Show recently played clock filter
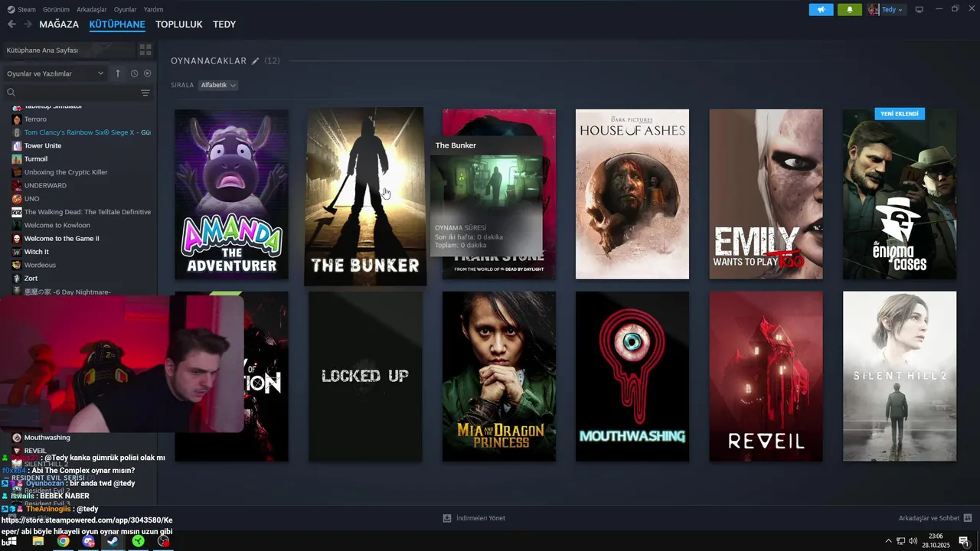This screenshot has width=980, height=551. (134, 73)
